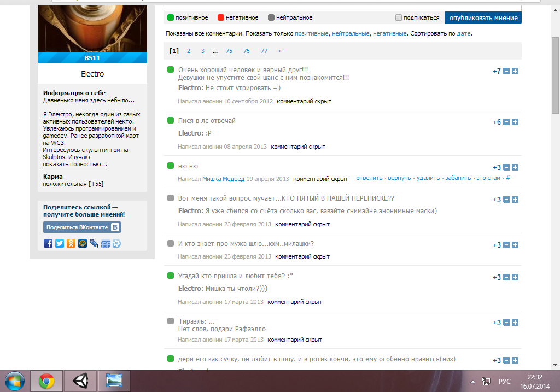Tick the подписаться checkbox
The height and width of the screenshot is (392, 560).
pos(399,17)
